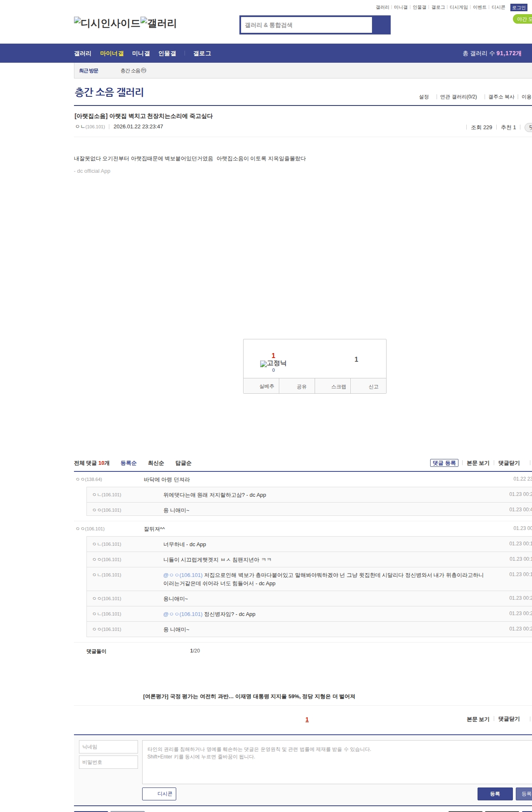This screenshot has height=812, width=532.
Task: Go to comment page 1 in pagination
Action: tap(307, 719)
